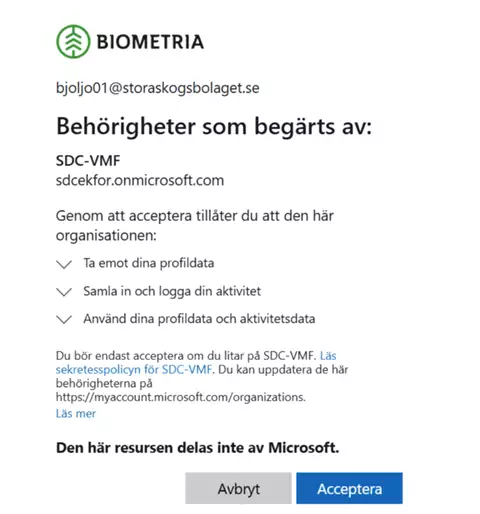Open the sekretesspolicyn för SDC-VMF link

(134, 369)
